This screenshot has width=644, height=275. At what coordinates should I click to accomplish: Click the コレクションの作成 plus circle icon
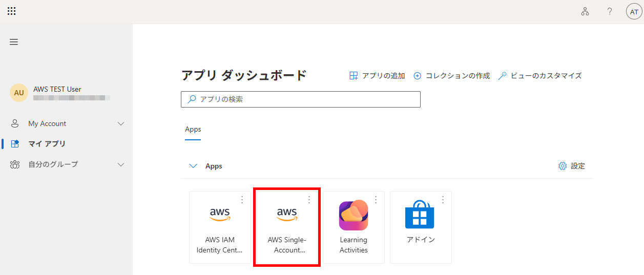click(417, 76)
